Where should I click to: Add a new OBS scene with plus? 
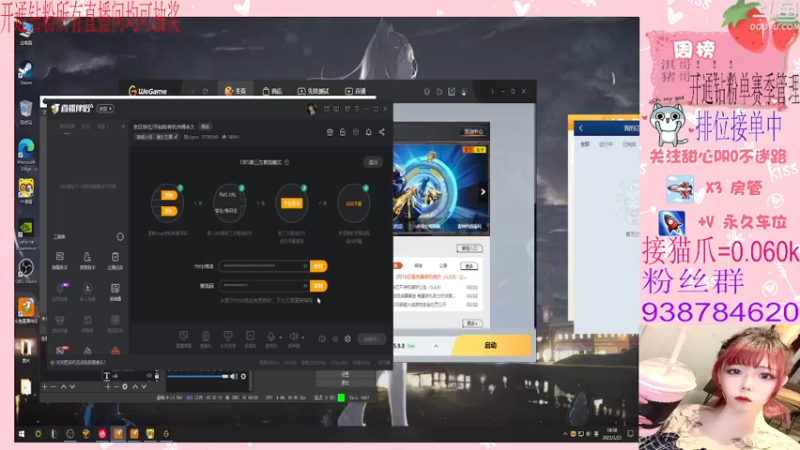44,387
